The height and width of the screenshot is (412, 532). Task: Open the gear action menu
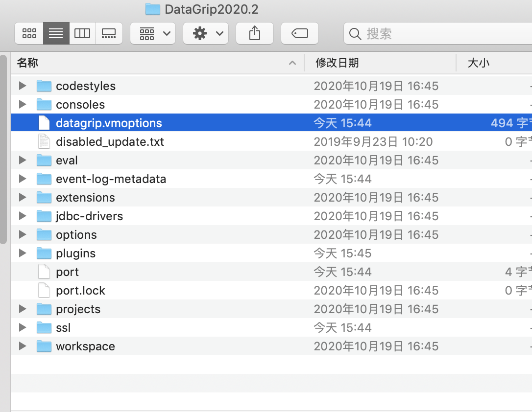pos(205,33)
